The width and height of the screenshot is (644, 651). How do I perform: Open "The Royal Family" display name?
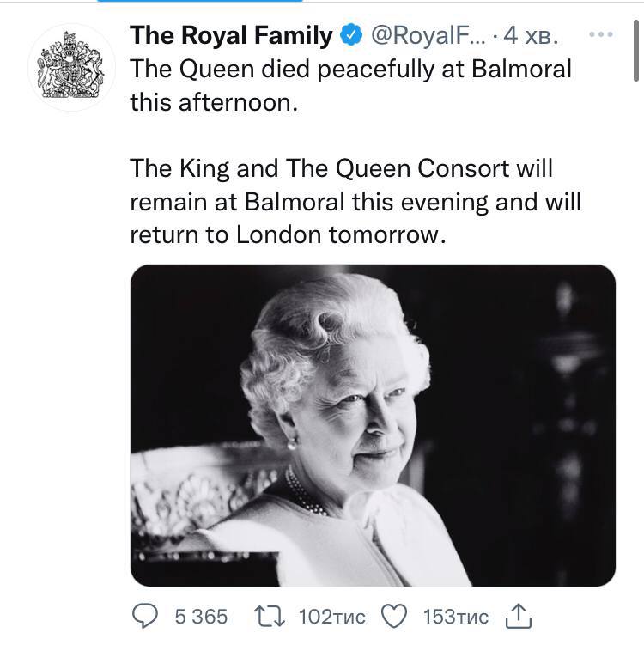pos(231,35)
